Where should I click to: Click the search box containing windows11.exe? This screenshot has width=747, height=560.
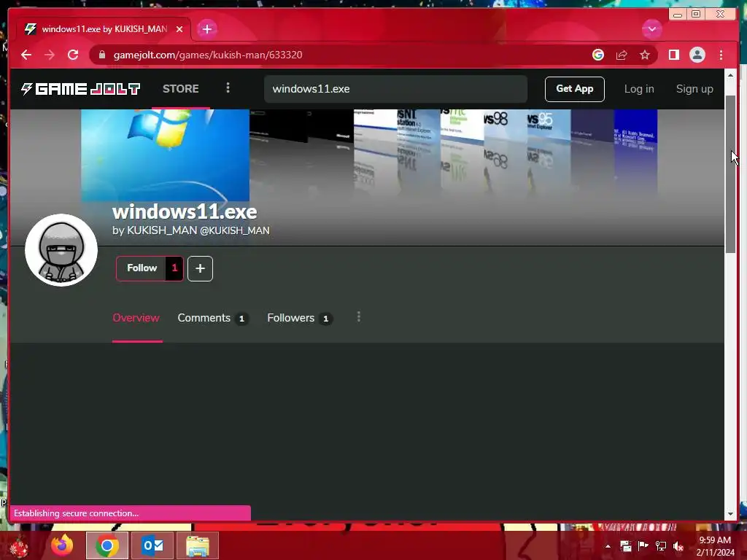[395, 89]
